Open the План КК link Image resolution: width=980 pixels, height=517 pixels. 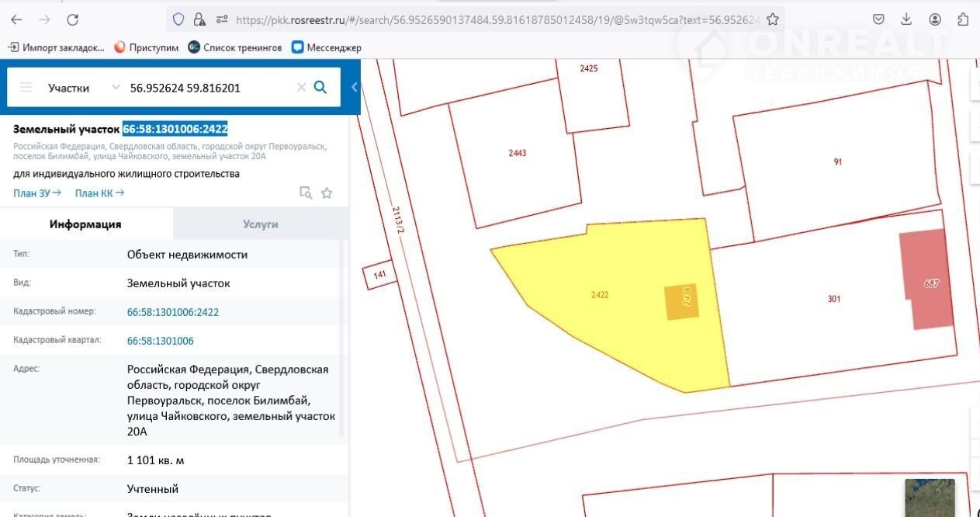point(99,193)
